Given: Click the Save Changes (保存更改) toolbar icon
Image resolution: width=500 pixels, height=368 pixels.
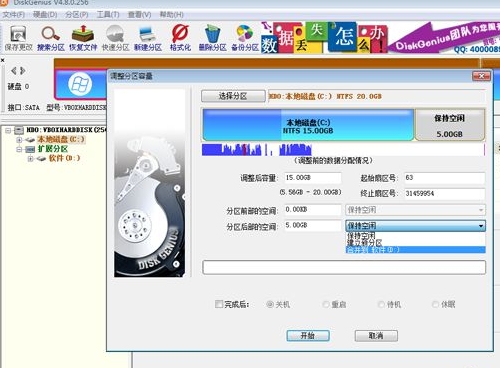Looking at the screenshot, I should [18, 38].
